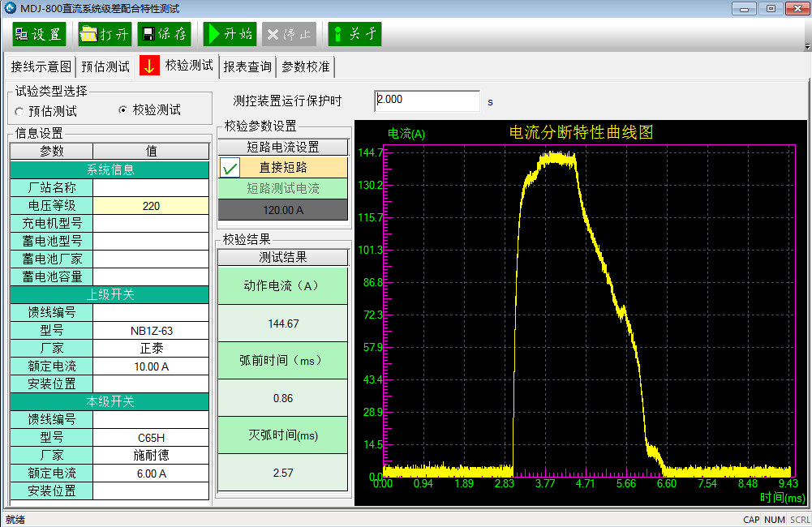The height and width of the screenshot is (527, 812).
Task: Save results using the 保存 icon
Action: [x=164, y=34]
